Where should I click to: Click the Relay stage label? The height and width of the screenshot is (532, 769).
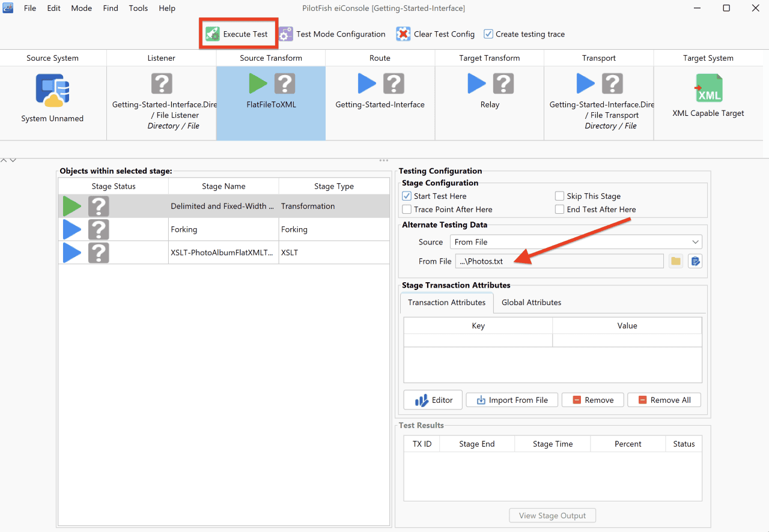click(x=490, y=104)
